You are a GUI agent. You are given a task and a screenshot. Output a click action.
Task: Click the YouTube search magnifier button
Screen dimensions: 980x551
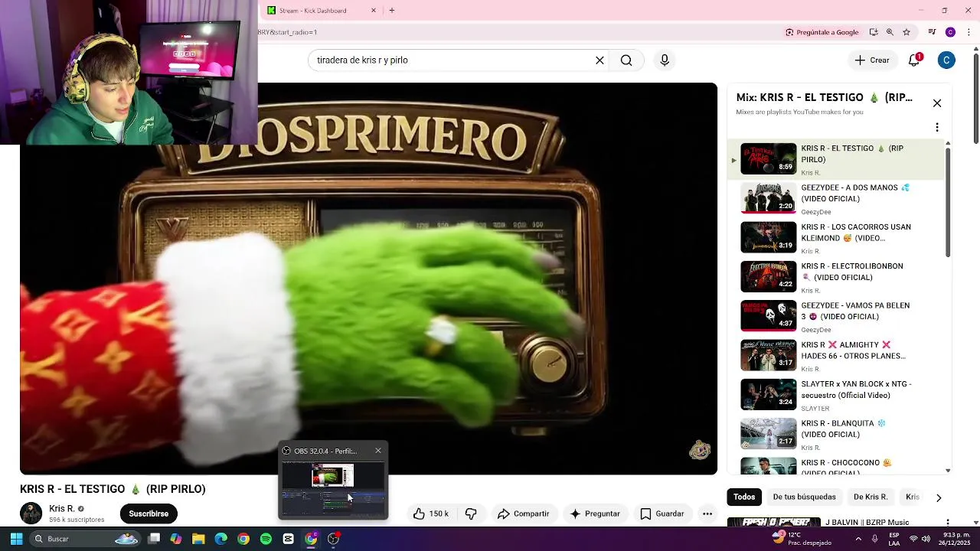pos(626,60)
